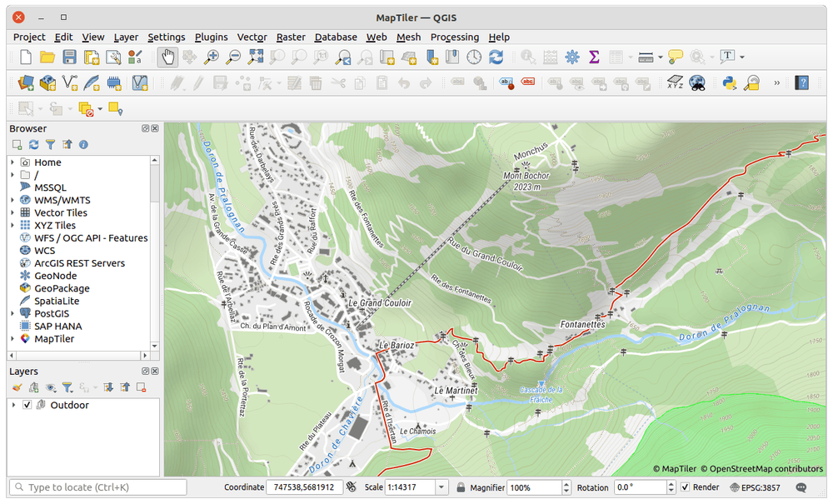Open the Processing menu

click(x=455, y=37)
